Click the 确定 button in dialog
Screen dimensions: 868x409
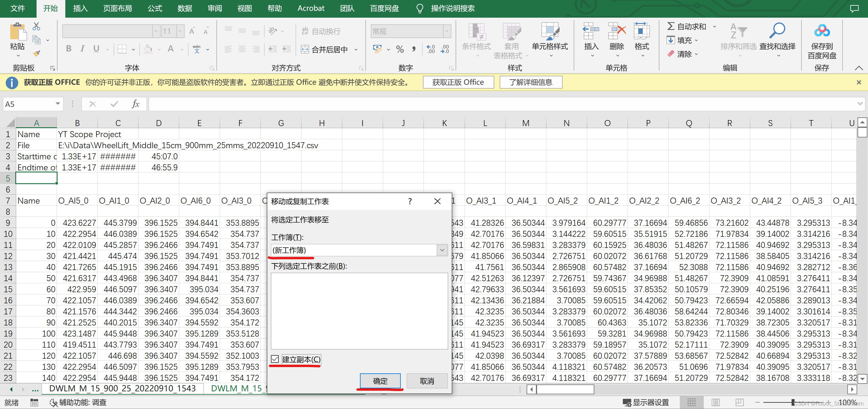click(x=380, y=381)
